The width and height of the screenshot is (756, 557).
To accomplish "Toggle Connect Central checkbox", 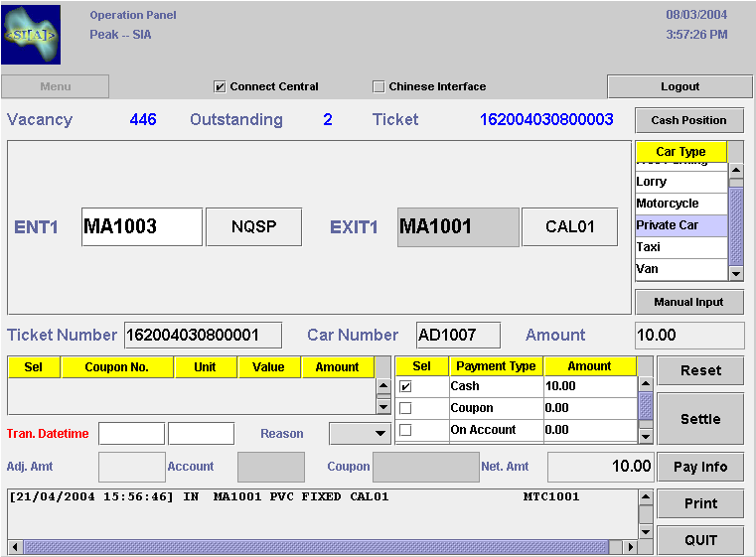I will coord(221,86).
